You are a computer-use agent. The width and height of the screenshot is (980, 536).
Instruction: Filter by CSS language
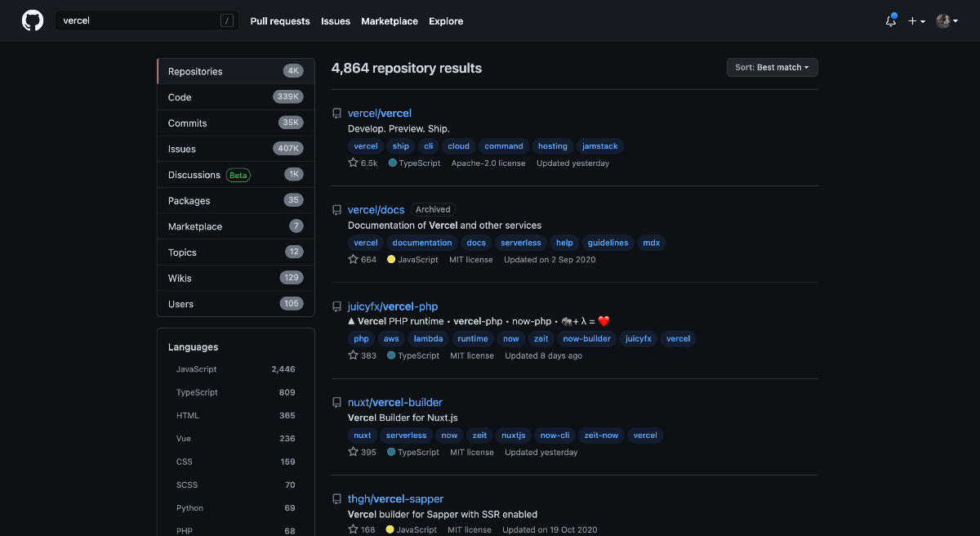(x=235, y=462)
